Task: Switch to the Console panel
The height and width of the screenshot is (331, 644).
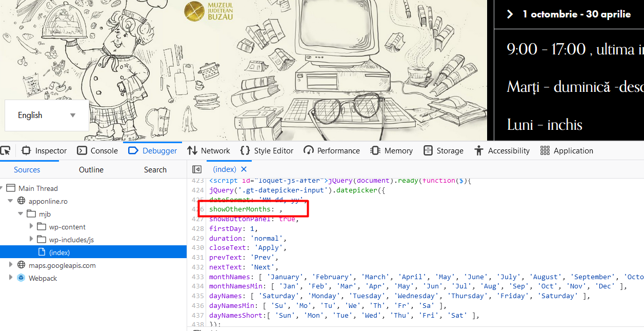Action: [x=97, y=150]
